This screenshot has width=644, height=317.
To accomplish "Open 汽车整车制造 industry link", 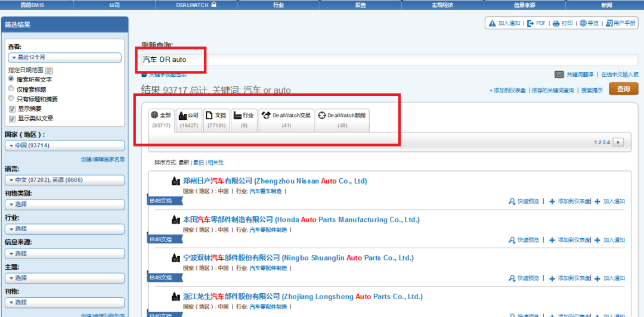I will click(x=266, y=191).
